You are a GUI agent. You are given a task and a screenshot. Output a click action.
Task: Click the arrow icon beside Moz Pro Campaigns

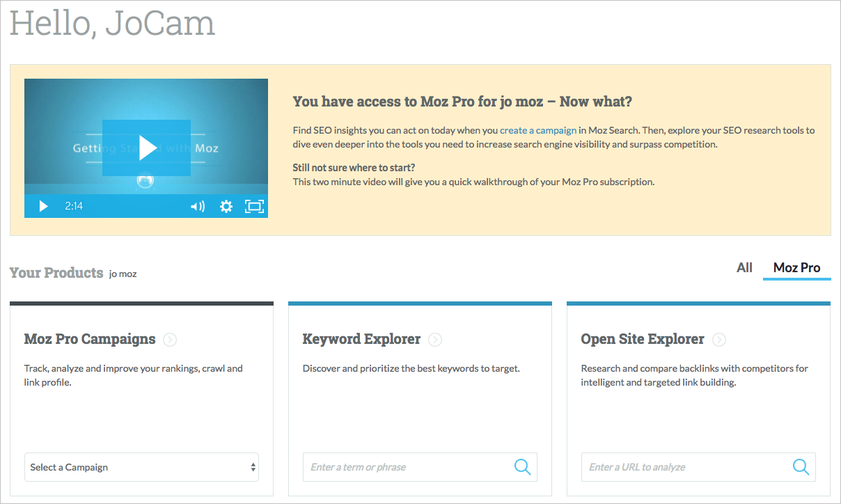(170, 340)
